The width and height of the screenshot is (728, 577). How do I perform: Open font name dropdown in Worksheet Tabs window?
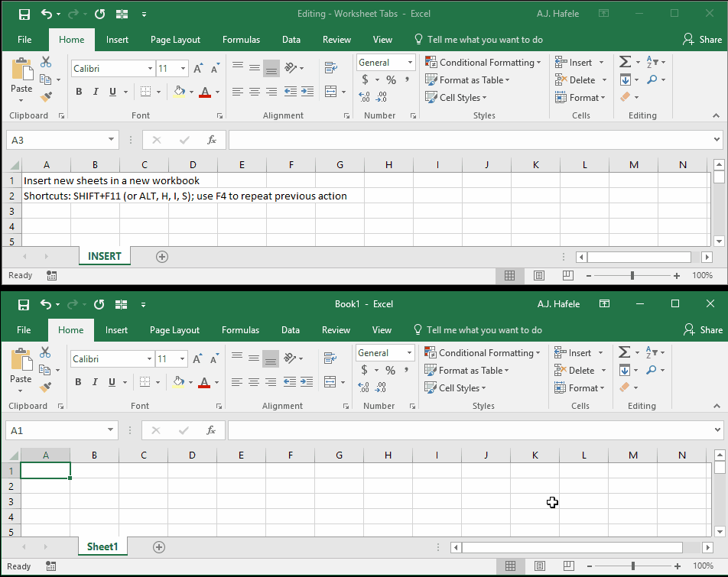click(150, 69)
